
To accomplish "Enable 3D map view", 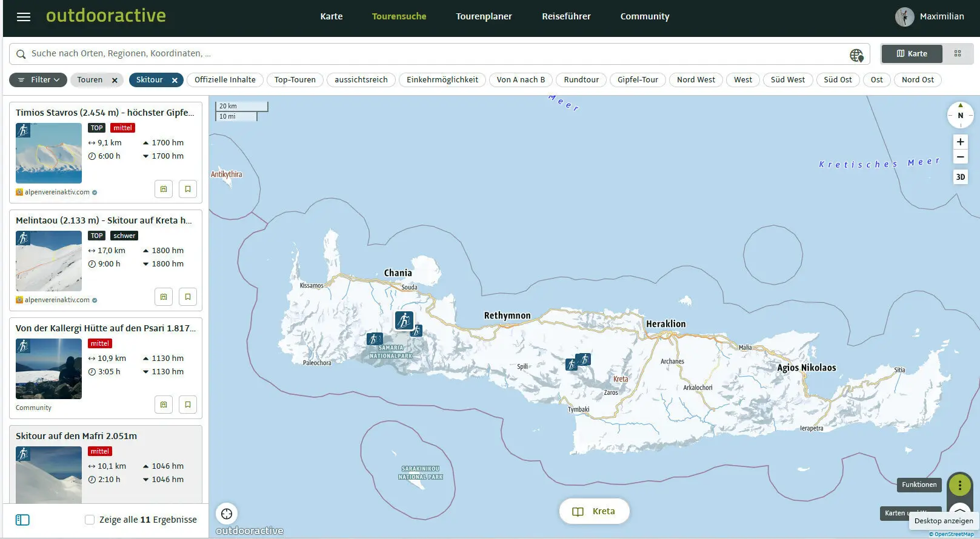I will click(x=960, y=177).
